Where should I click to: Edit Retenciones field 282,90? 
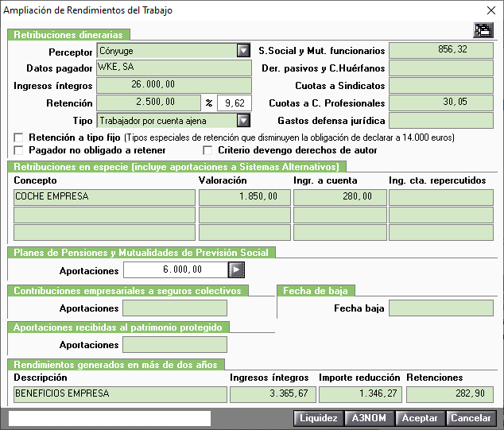450,395
